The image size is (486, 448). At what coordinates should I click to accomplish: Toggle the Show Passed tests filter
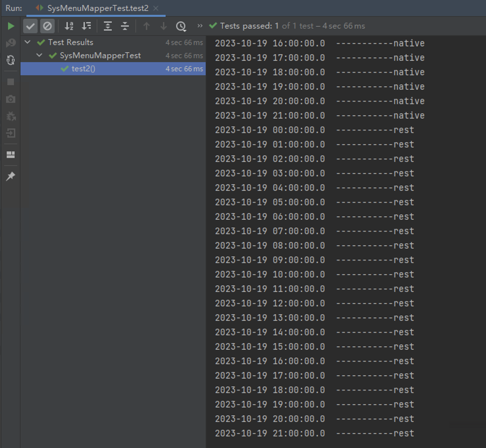click(30, 26)
